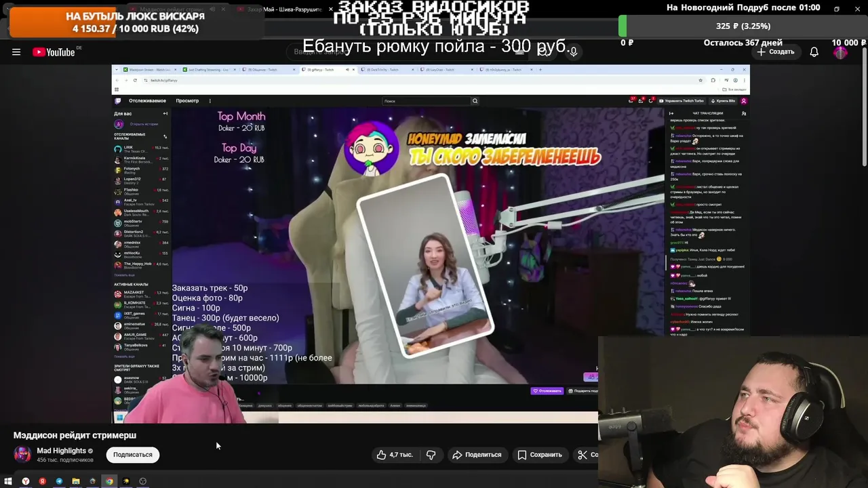Open AMUR_GAME channel in sidebar
Screen dimensions: 868x488
(141, 336)
